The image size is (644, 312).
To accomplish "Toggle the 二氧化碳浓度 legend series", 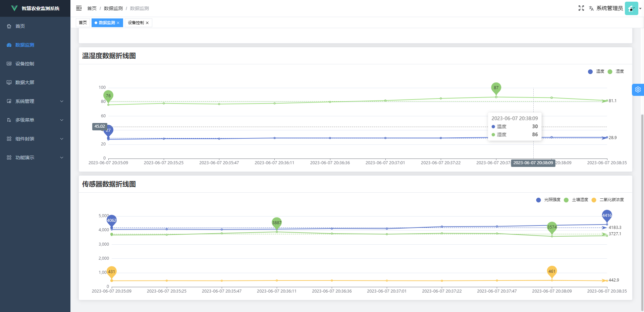I will (x=607, y=200).
